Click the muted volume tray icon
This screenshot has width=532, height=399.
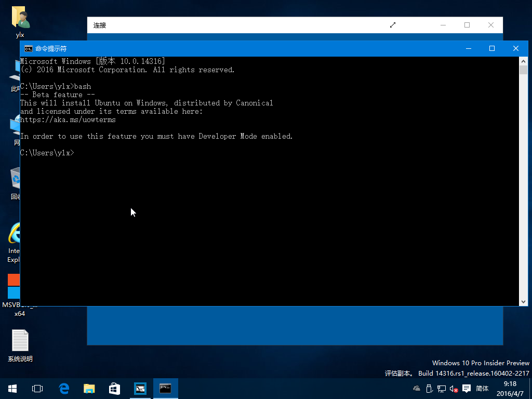coord(454,388)
